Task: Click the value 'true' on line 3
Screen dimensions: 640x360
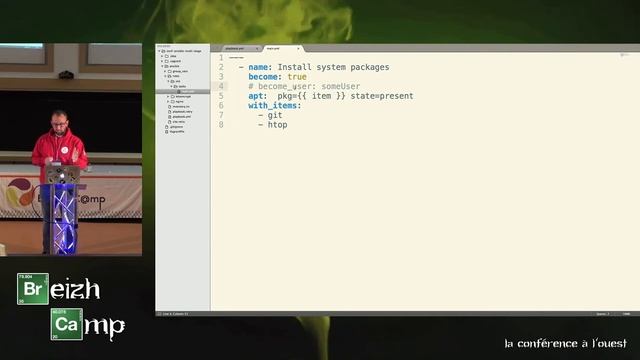Action: tap(297, 77)
